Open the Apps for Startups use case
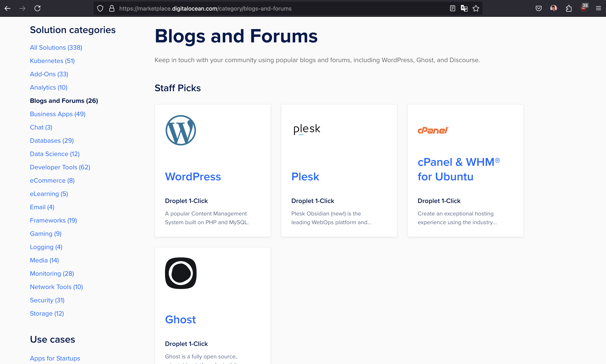This screenshot has width=606, height=364. pyautogui.click(x=55, y=358)
